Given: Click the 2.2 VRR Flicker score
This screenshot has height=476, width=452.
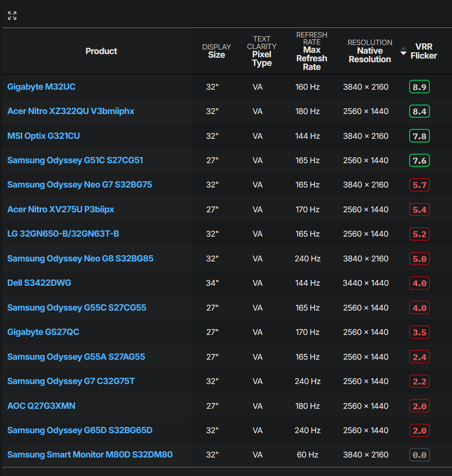Looking at the screenshot, I should click(x=420, y=381).
